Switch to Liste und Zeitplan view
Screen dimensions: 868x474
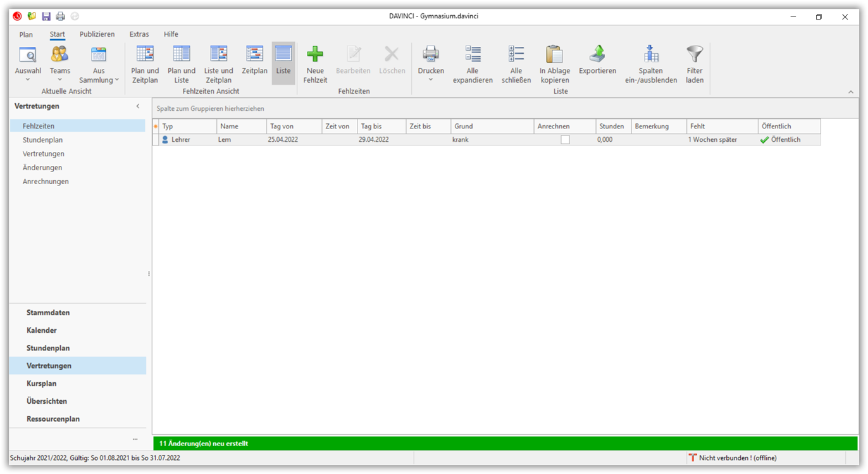point(218,64)
